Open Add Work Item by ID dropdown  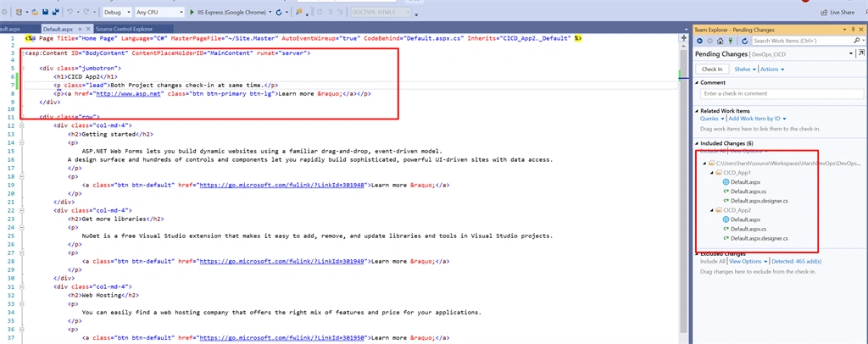click(757, 119)
